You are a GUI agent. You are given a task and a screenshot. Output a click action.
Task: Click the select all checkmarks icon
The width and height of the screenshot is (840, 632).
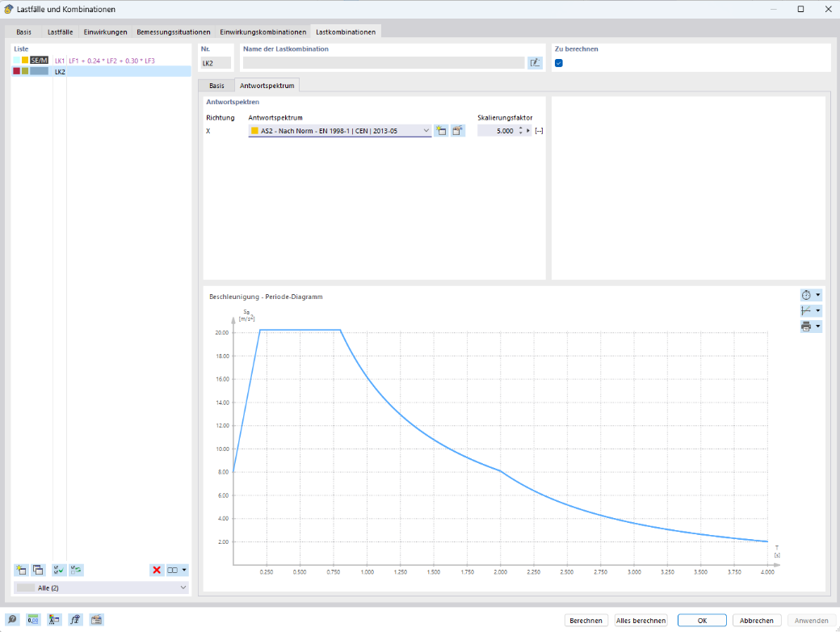(59, 570)
